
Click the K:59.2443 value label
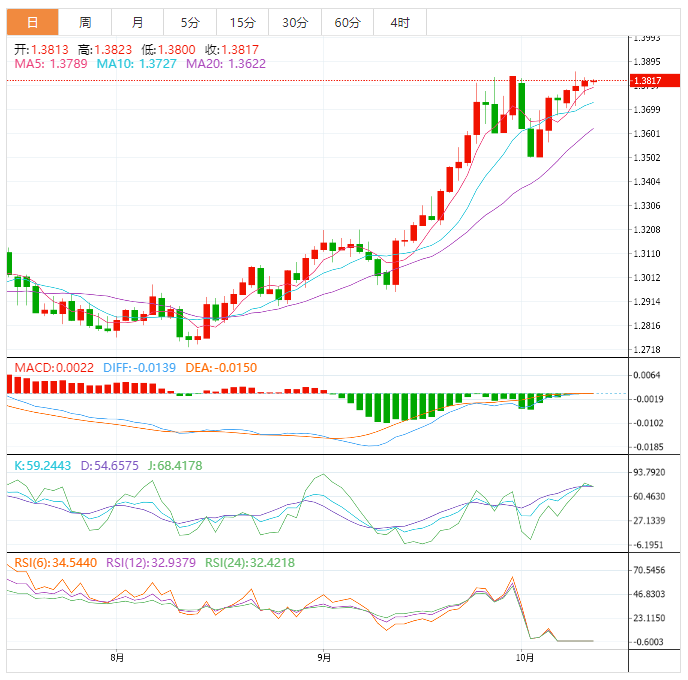pyautogui.click(x=43, y=465)
